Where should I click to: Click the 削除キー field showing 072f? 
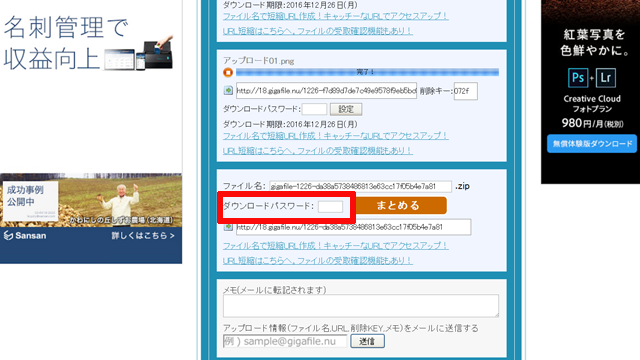pos(465,91)
